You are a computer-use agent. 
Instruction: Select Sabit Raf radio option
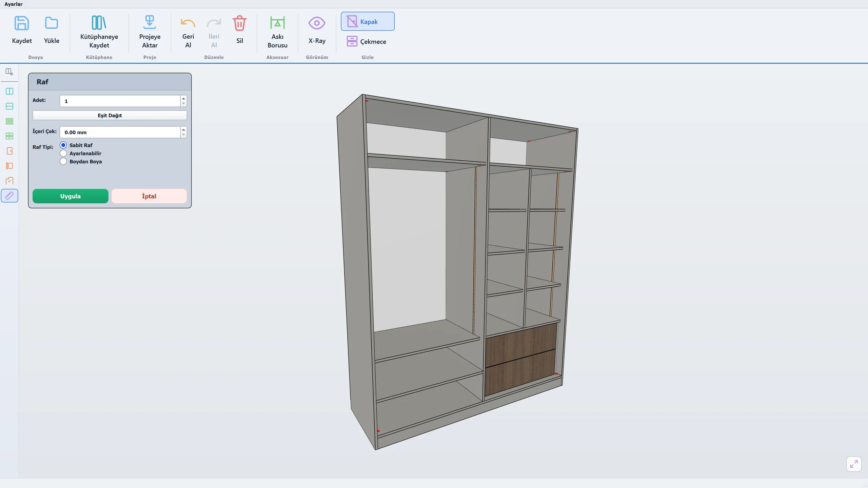tap(63, 145)
